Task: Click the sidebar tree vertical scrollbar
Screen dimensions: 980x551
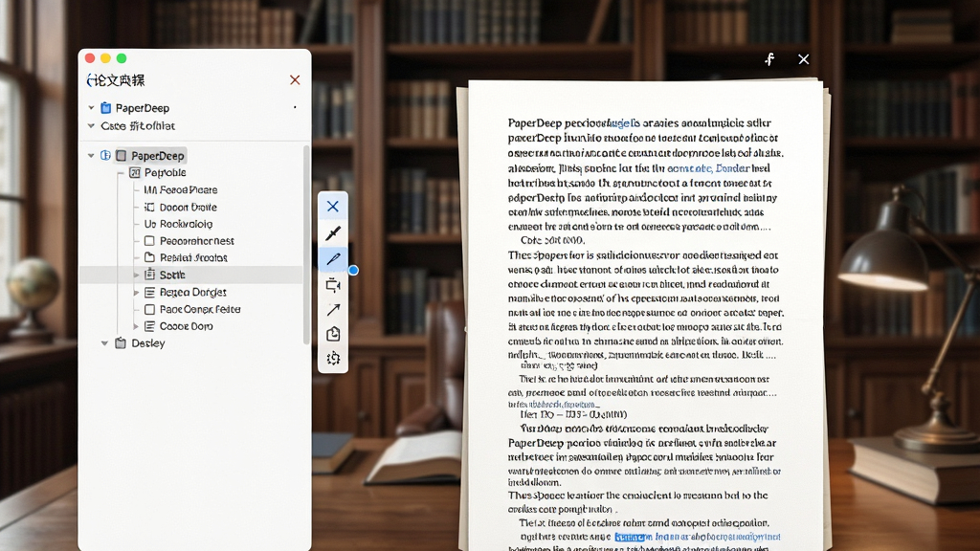Action: (306, 244)
